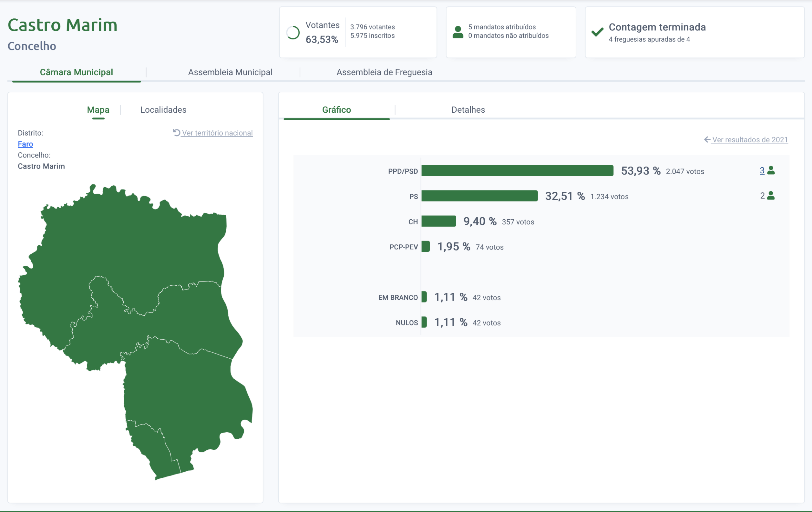Click the PPD/PSD 3 mandates link
This screenshot has height=512, width=812.
[762, 170]
